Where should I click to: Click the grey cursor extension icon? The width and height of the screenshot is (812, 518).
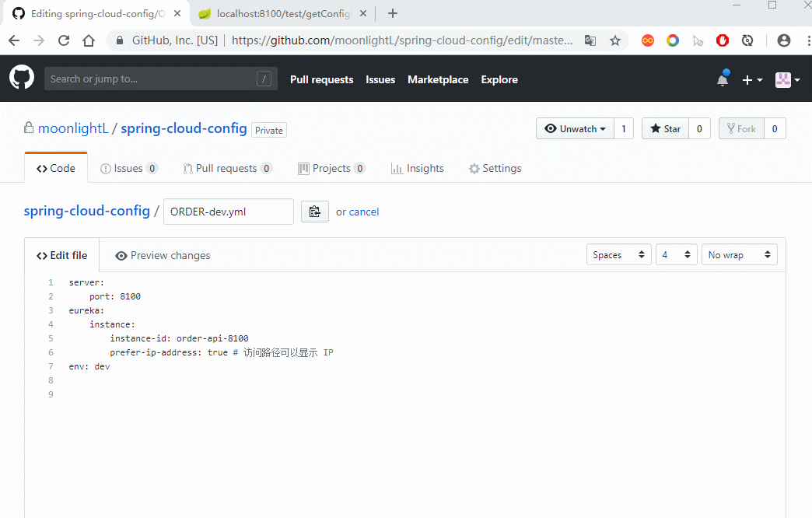(698, 40)
